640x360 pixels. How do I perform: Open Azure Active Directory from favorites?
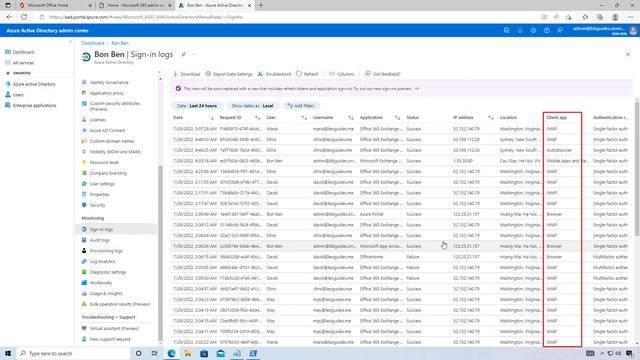pos(34,84)
